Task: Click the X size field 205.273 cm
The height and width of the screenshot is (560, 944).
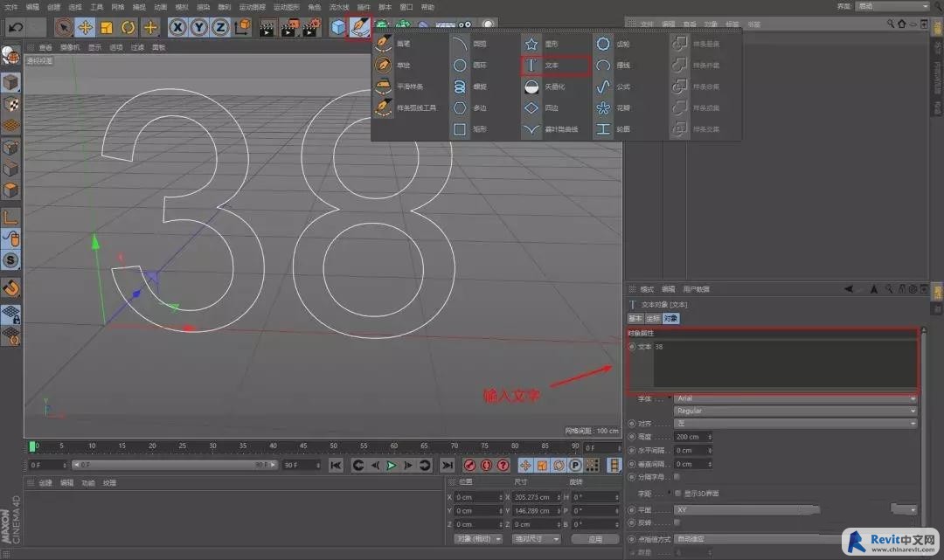Action: pyautogui.click(x=535, y=497)
